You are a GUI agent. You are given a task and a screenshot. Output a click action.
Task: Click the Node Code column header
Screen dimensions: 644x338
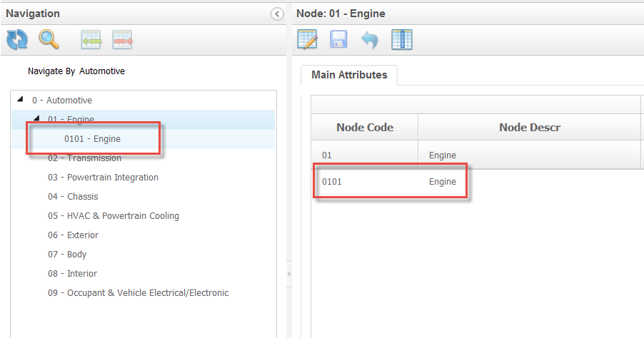365,127
